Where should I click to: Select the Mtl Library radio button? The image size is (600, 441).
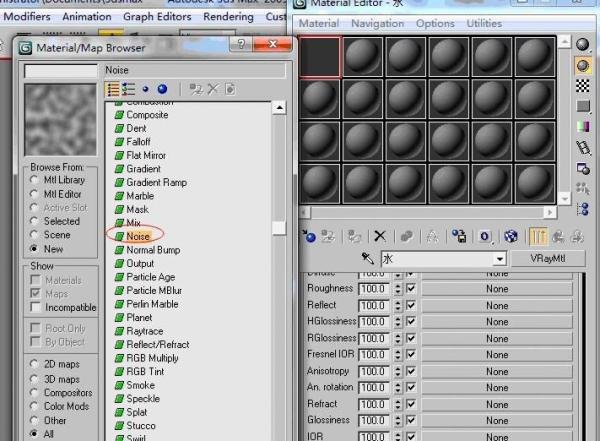[x=34, y=181]
